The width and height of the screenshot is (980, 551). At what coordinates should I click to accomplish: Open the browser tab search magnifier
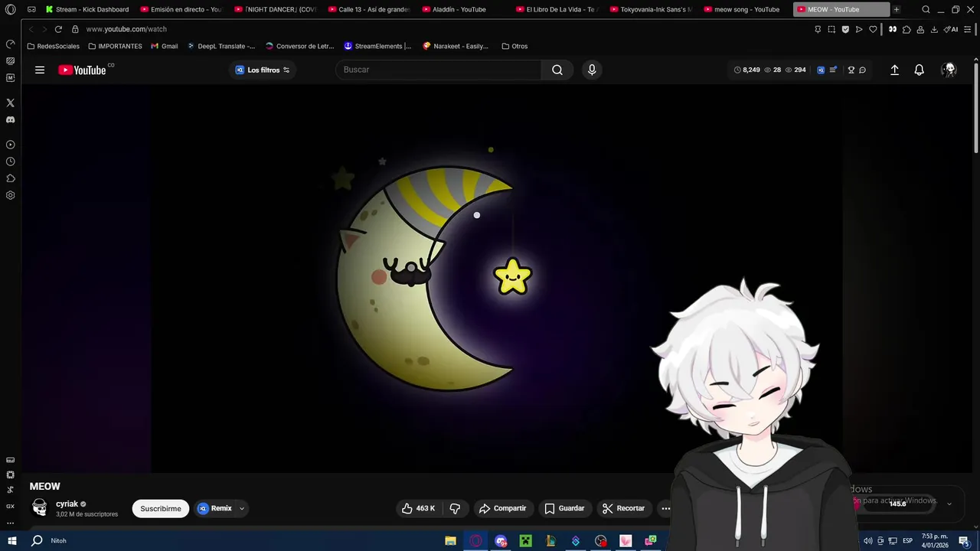click(x=926, y=9)
